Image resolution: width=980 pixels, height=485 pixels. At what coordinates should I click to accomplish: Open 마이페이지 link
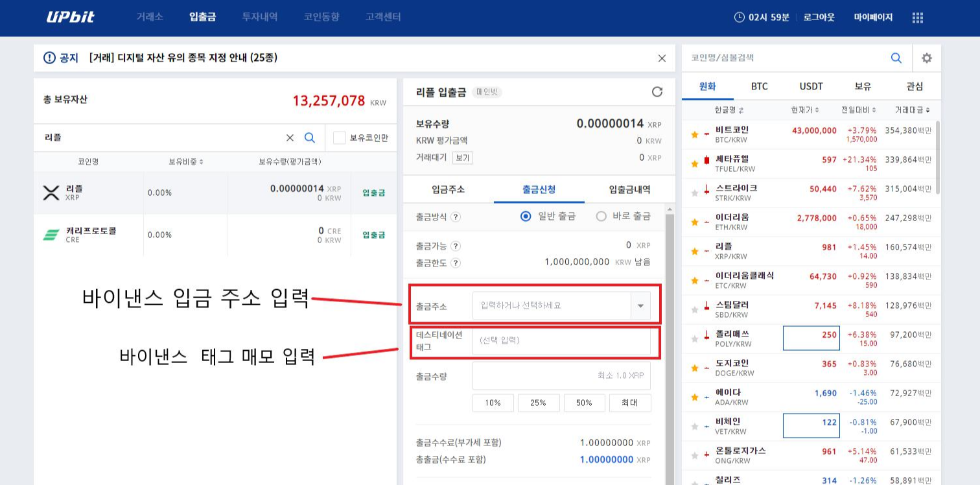(x=873, y=18)
